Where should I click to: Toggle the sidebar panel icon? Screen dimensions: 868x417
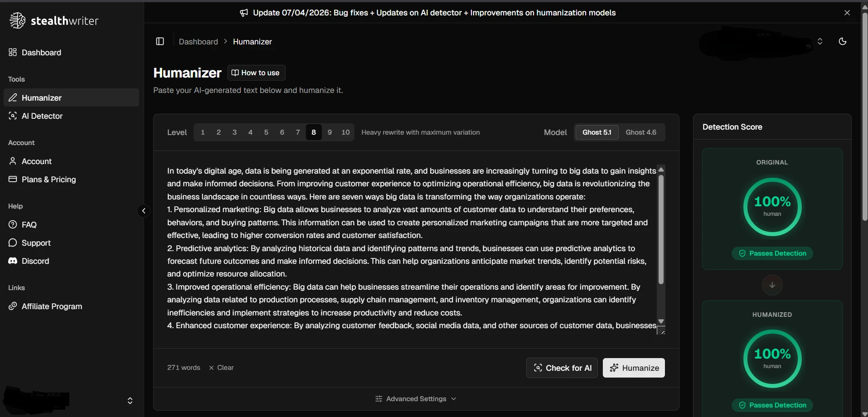tap(160, 41)
